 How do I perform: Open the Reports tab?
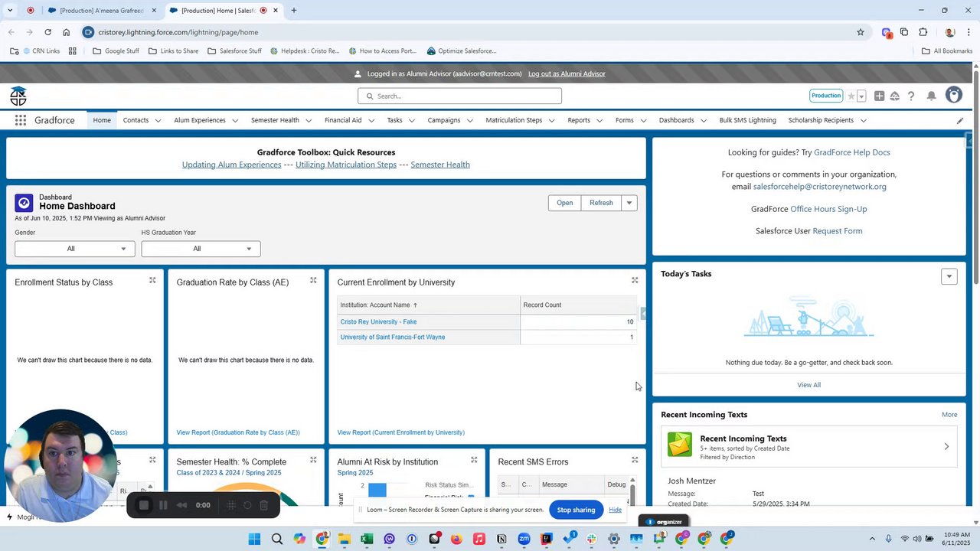coord(579,120)
